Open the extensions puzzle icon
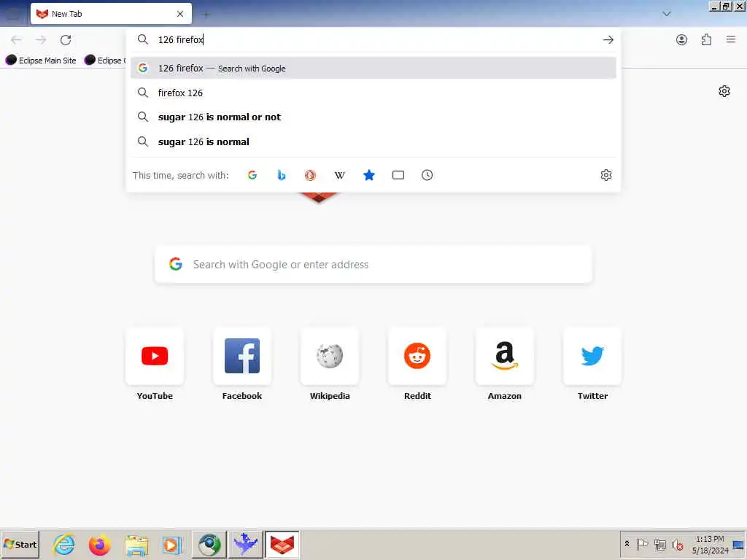This screenshot has width=747, height=560. (x=706, y=40)
